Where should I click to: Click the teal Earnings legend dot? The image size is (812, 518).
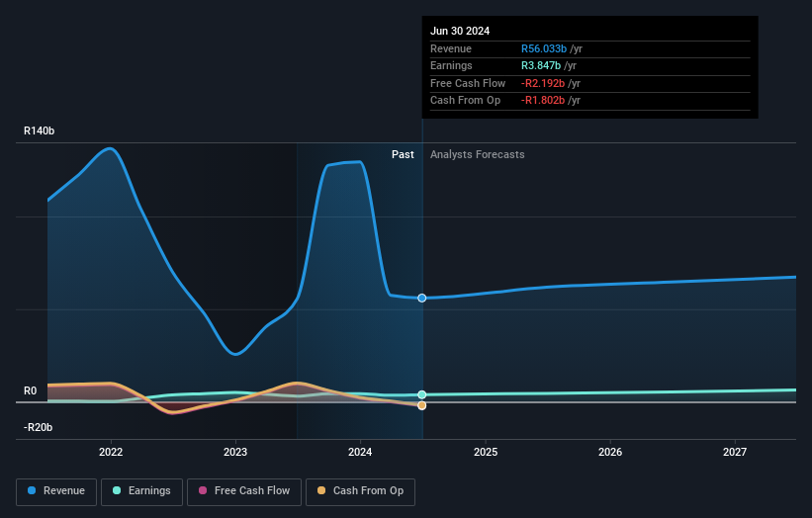[117, 490]
